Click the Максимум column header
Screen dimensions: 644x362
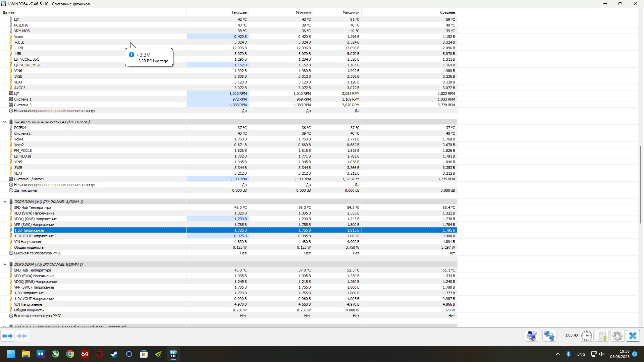[x=351, y=12]
